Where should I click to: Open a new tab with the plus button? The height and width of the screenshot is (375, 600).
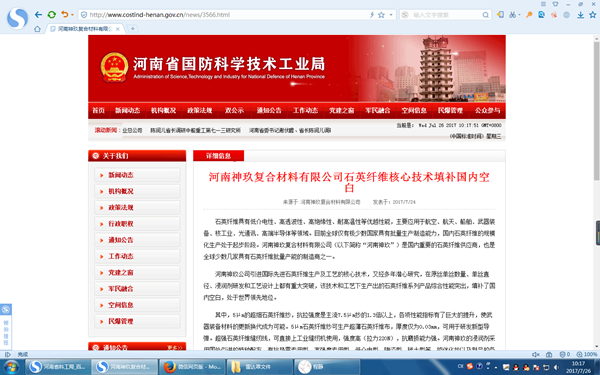pos(132,29)
